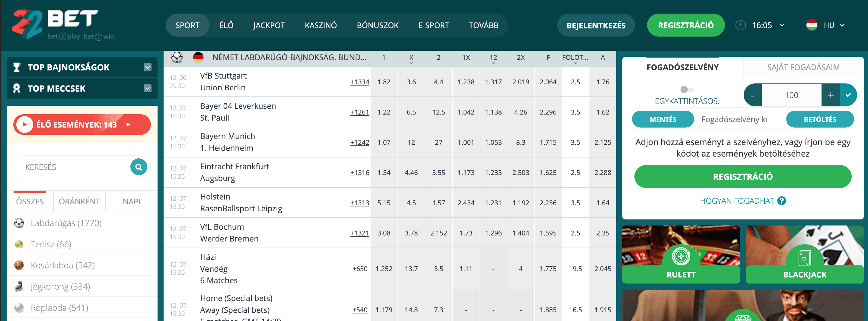Click REGISZTRÁCIÓ in the top header
868x321 pixels.
(x=686, y=25)
